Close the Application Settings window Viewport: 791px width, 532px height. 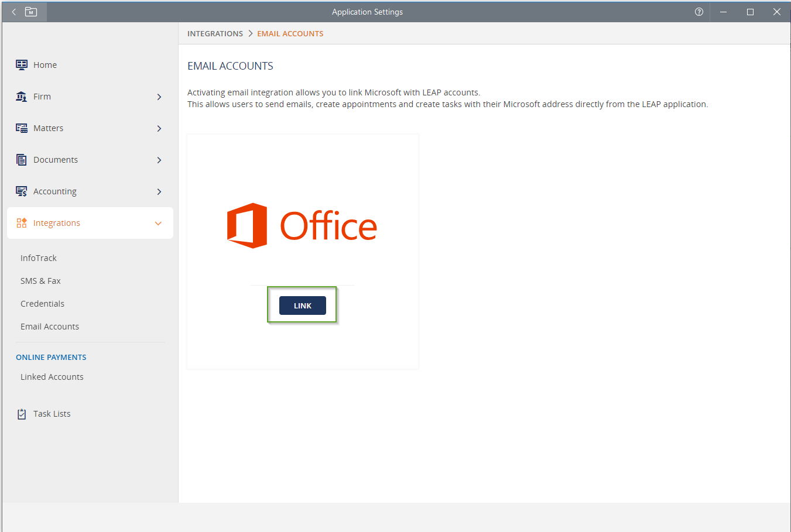777,12
